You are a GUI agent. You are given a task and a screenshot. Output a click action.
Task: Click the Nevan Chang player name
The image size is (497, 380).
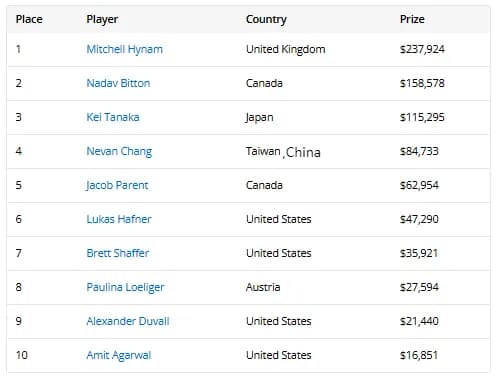coord(119,152)
